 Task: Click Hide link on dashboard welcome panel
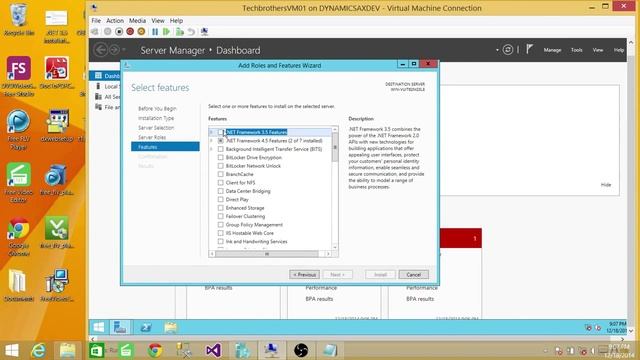click(x=606, y=185)
